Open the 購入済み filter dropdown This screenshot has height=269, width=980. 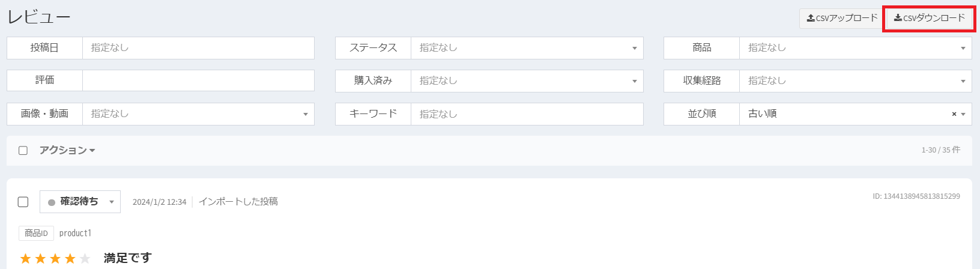pos(527,81)
